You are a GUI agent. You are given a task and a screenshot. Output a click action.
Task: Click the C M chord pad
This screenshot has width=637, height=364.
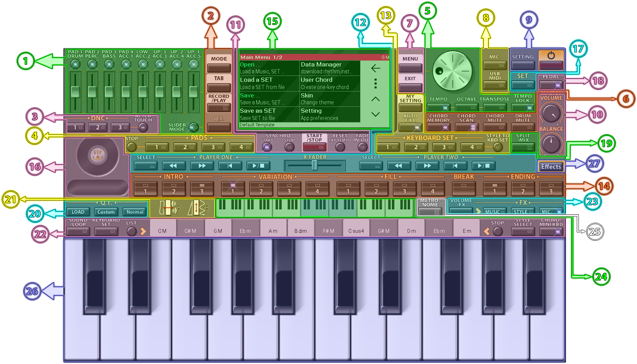[x=162, y=231]
